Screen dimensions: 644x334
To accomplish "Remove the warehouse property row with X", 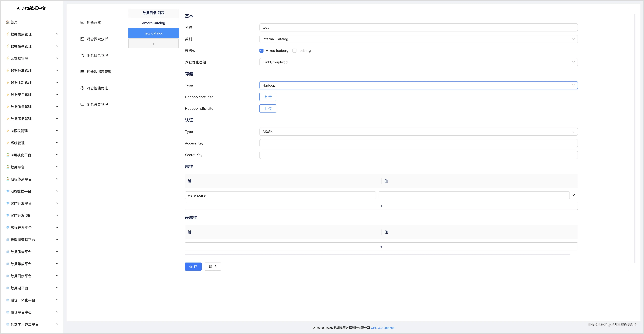I will 574,195.
